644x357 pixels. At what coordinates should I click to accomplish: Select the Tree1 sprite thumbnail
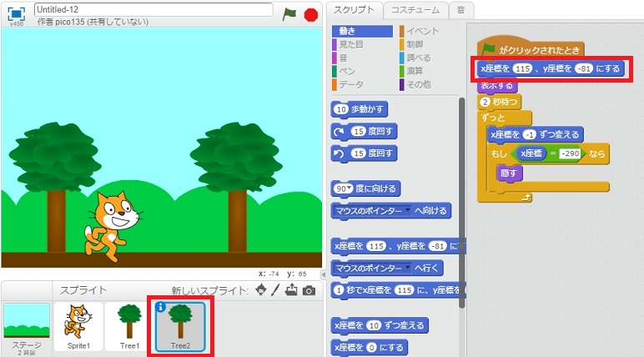coord(129,327)
